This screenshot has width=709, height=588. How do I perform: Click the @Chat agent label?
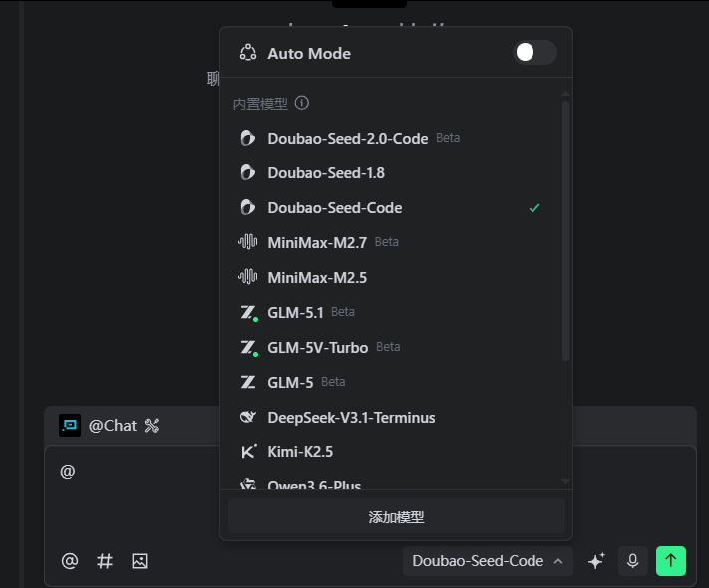click(113, 426)
